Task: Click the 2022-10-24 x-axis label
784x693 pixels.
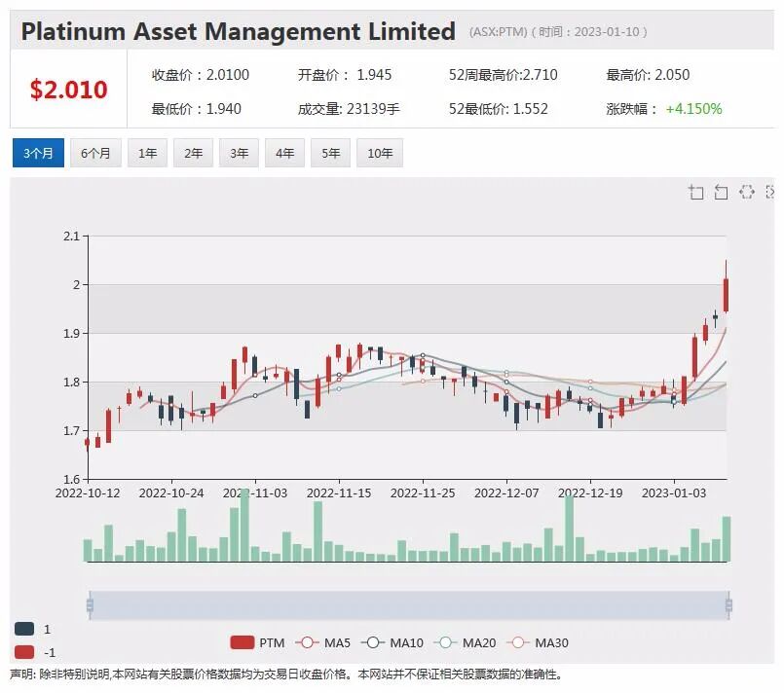Action: pyautogui.click(x=171, y=493)
